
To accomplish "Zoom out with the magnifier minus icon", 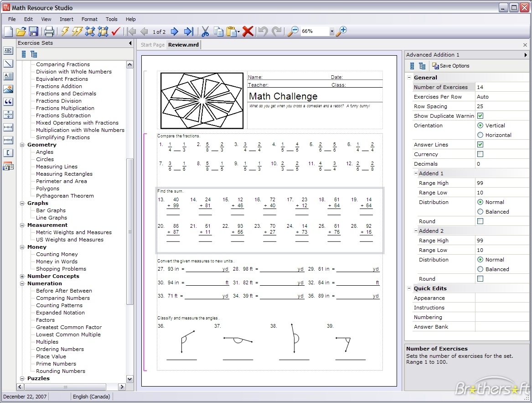I will 293,31.
